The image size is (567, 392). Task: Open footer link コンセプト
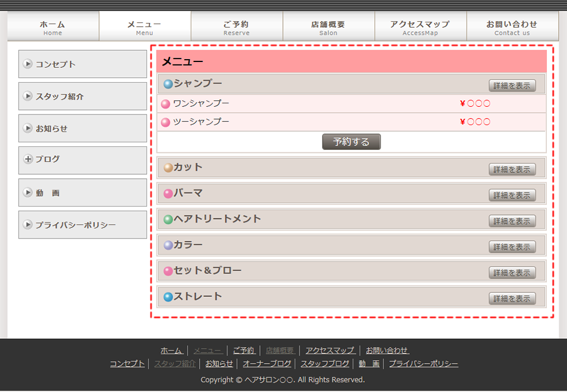coord(128,364)
